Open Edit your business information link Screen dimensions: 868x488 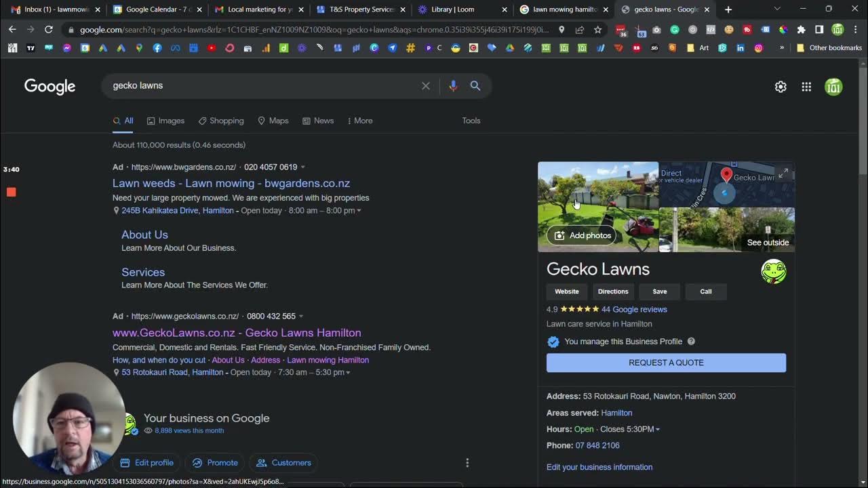point(599,467)
